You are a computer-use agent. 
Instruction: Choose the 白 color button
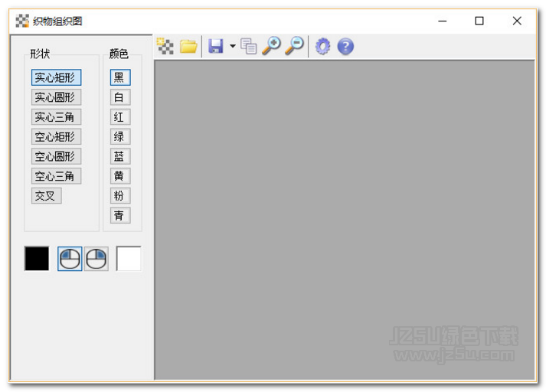120,97
